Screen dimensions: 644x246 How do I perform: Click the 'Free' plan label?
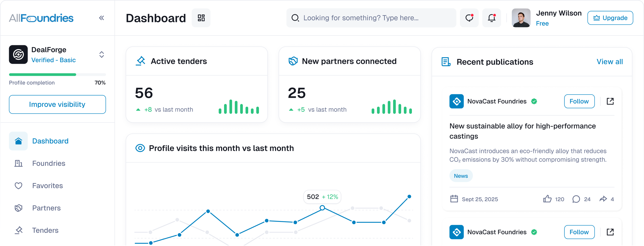(x=542, y=24)
